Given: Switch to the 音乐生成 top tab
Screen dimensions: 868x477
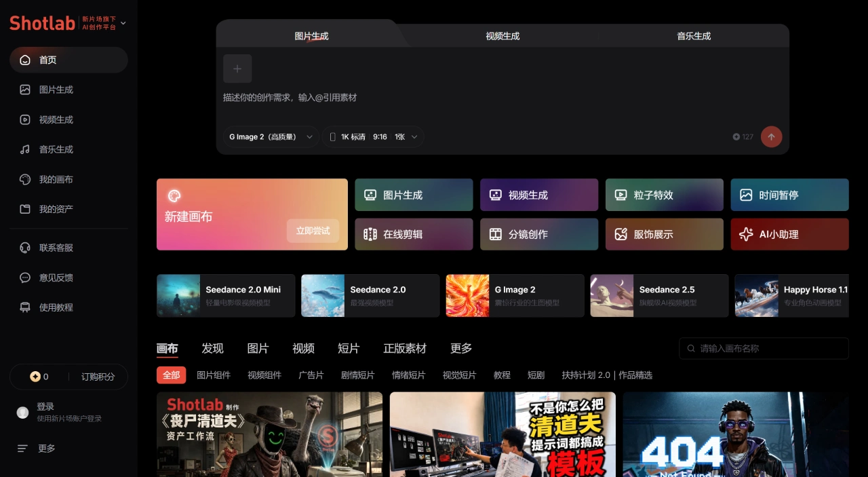Looking at the screenshot, I should pos(694,36).
